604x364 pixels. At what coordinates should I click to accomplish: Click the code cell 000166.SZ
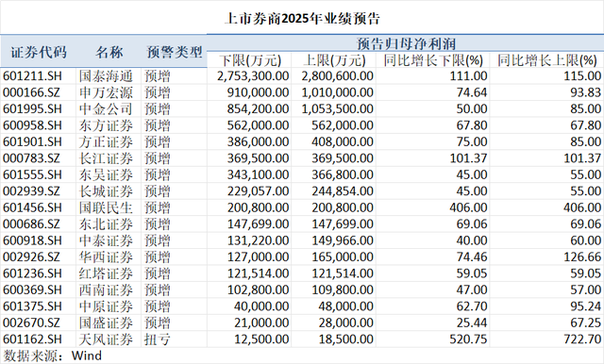[x=31, y=92]
